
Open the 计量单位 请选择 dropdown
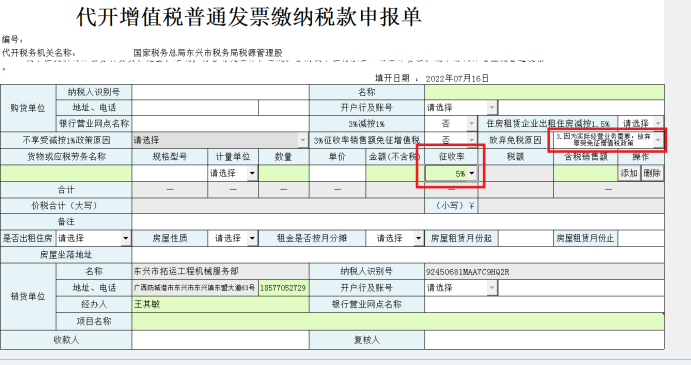[233, 173]
